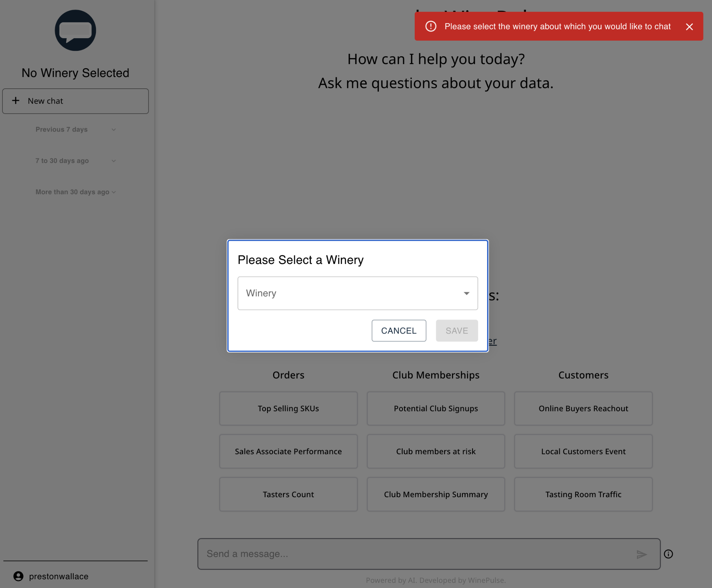
Task: Click the Customers column heading
Action: 583,375
